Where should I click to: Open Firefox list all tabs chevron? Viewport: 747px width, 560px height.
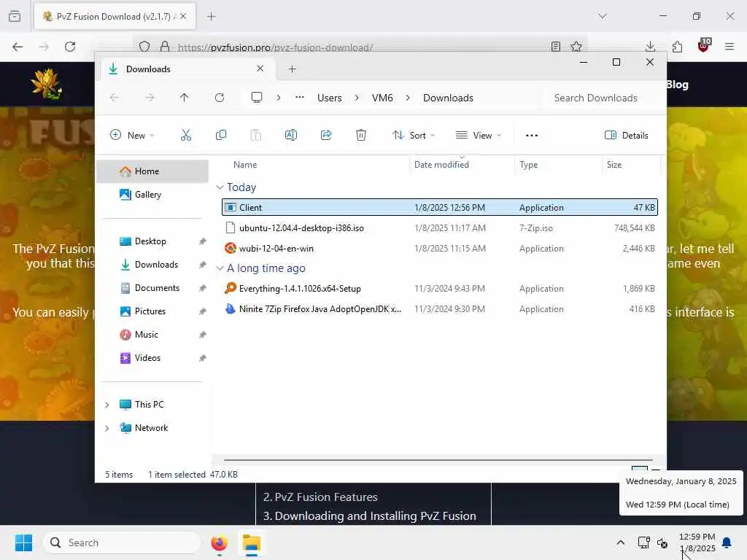point(602,16)
